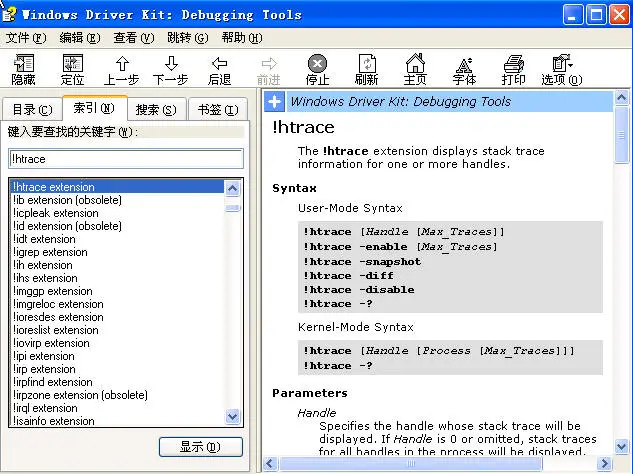Viewport: 633px width, 474px height.
Task: Select '!htrace extension' in index list
Action: (116, 187)
